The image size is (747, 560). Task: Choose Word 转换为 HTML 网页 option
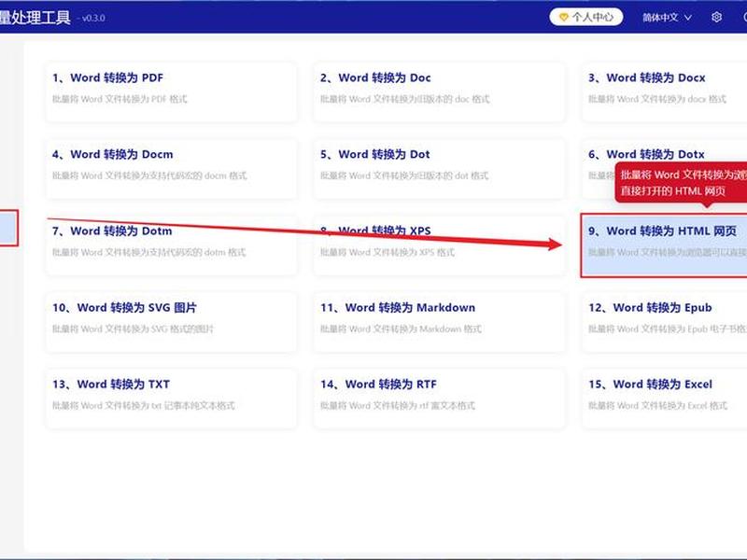click(665, 245)
